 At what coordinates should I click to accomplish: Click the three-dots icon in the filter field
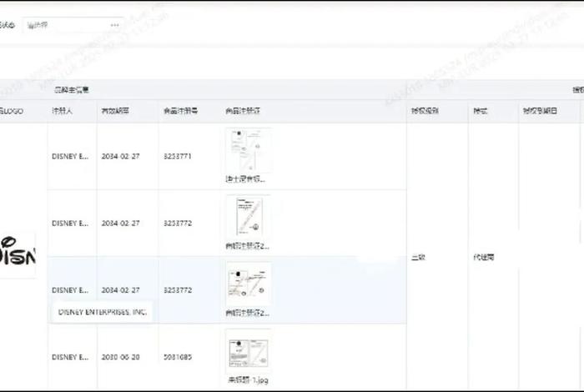click(x=115, y=25)
